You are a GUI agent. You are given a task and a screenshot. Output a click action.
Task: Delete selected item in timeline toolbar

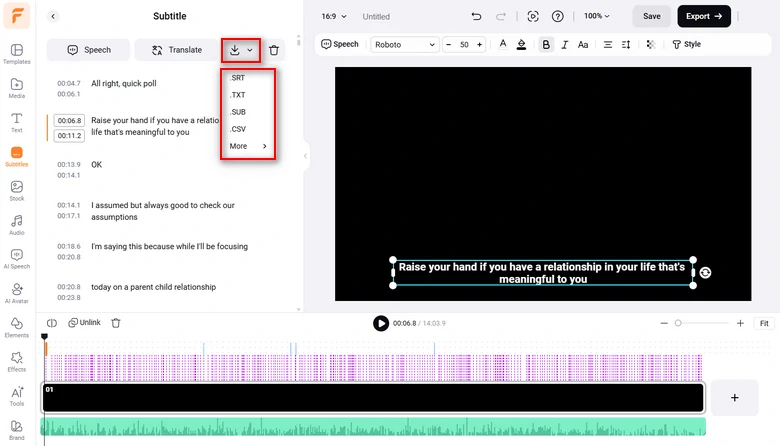(x=116, y=323)
